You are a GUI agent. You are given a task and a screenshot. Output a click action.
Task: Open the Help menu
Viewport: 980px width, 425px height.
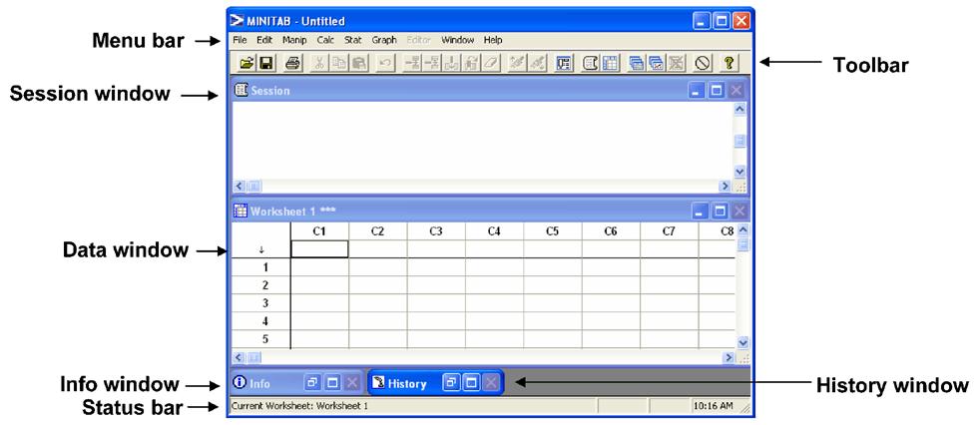493,40
